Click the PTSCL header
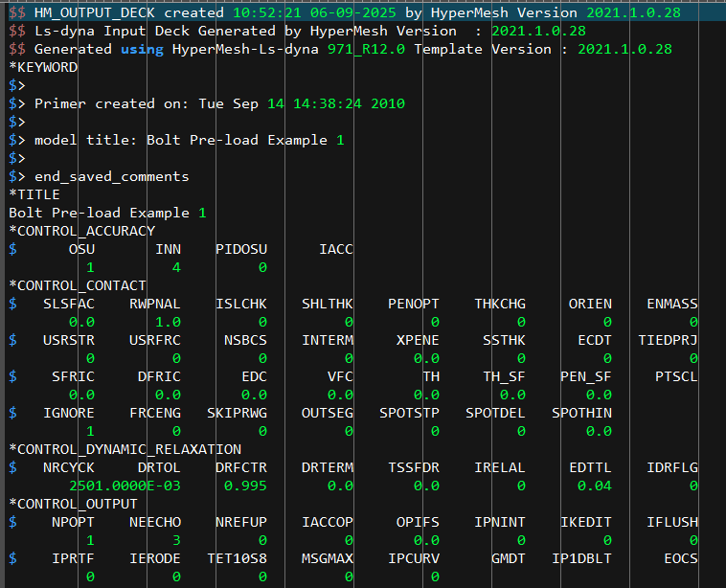Image resolution: width=726 pixels, height=588 pixels. pos(676,376)
